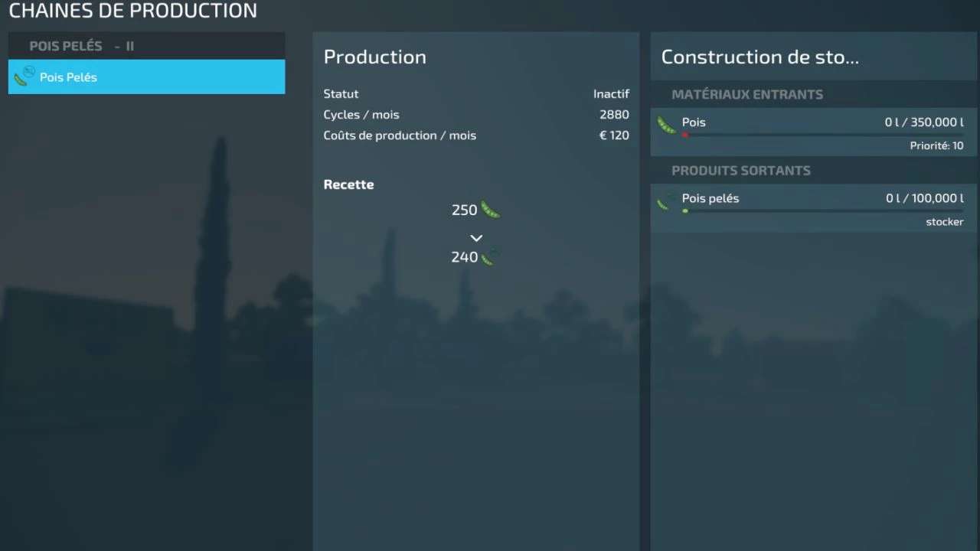980x551 pixels.
Task: Click the Production panel heading
Action: click(x=374, y=57)
